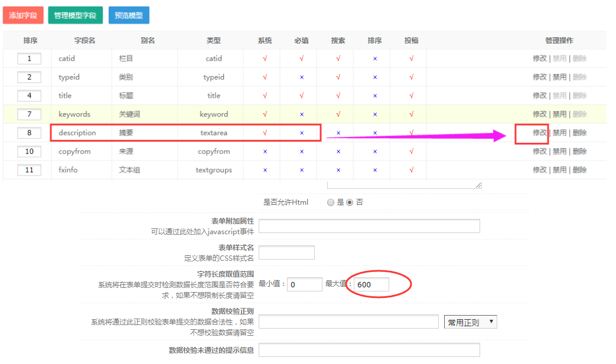Focus the 表单样式名 input box
Viewport: 616px width, 364px height.
click(287, 252)
